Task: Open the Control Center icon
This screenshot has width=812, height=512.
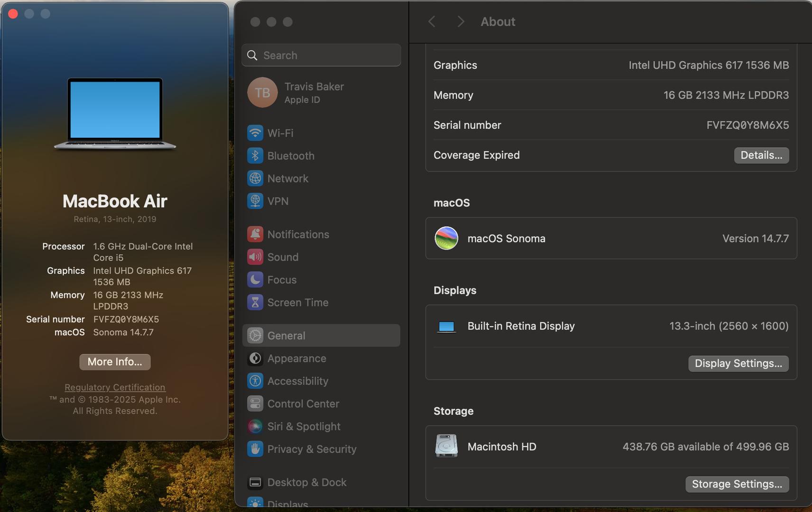Action: (255, 404)
